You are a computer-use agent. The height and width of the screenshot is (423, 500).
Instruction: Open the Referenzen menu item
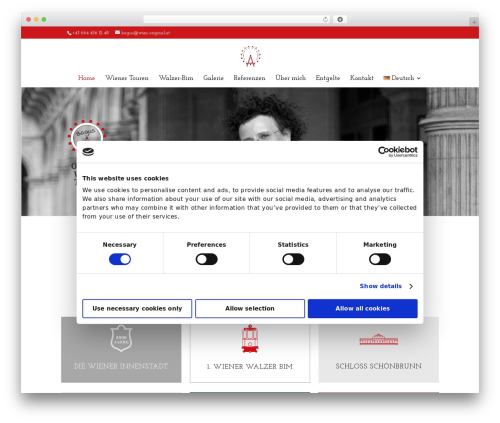click(249, 78)
